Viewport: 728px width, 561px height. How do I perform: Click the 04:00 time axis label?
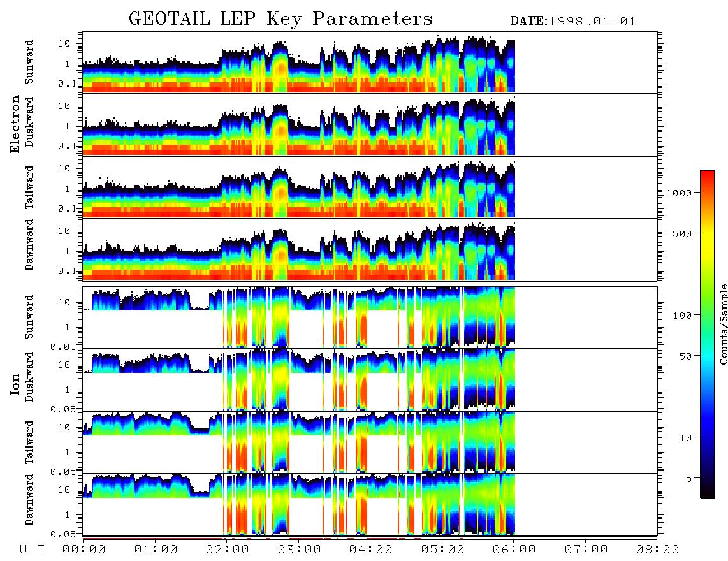click(371, 550)
